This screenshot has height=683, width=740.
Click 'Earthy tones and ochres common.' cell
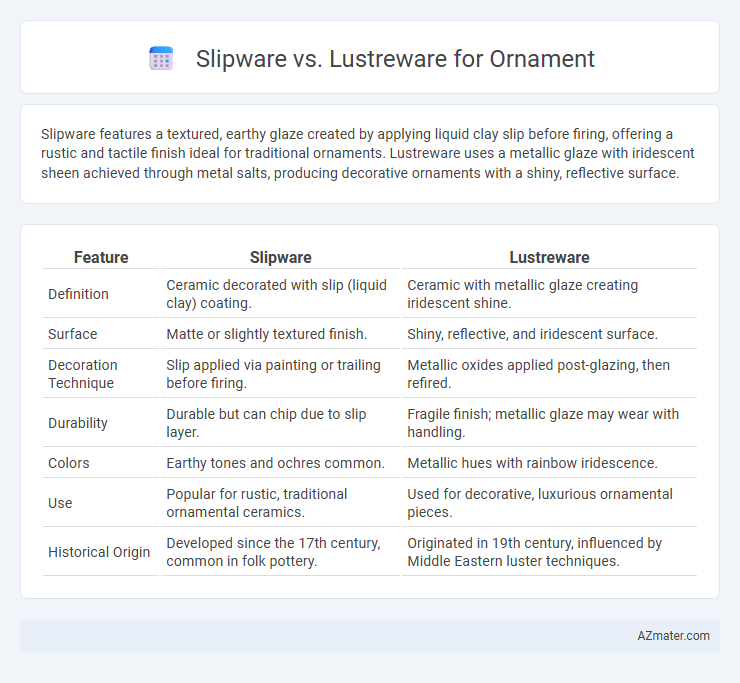point(280,463)
